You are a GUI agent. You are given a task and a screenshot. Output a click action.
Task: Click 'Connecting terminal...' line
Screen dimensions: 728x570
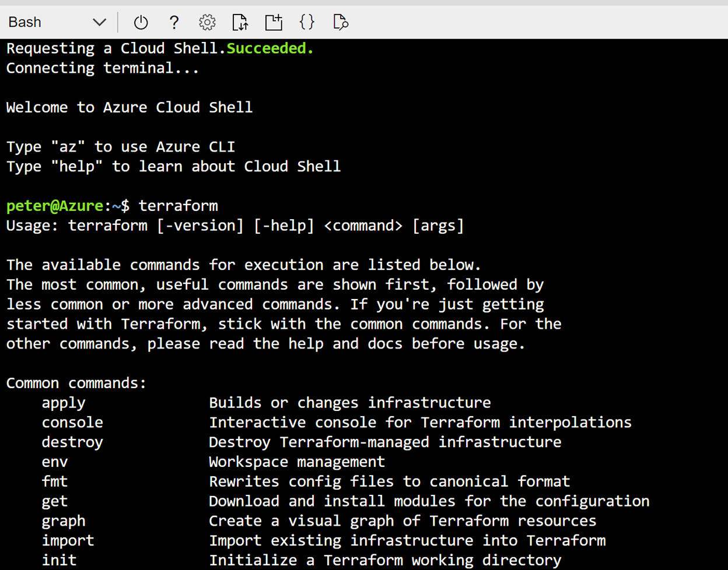tap(103, 68)
